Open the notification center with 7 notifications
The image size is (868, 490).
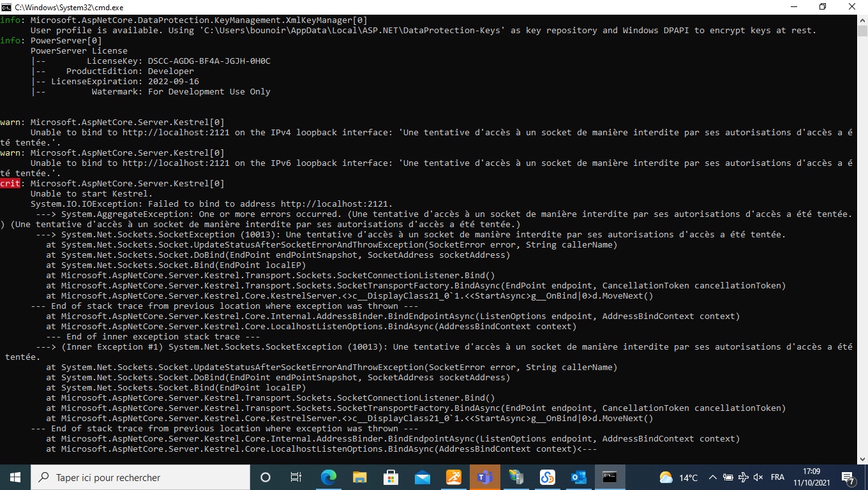[x=849, y=477]
